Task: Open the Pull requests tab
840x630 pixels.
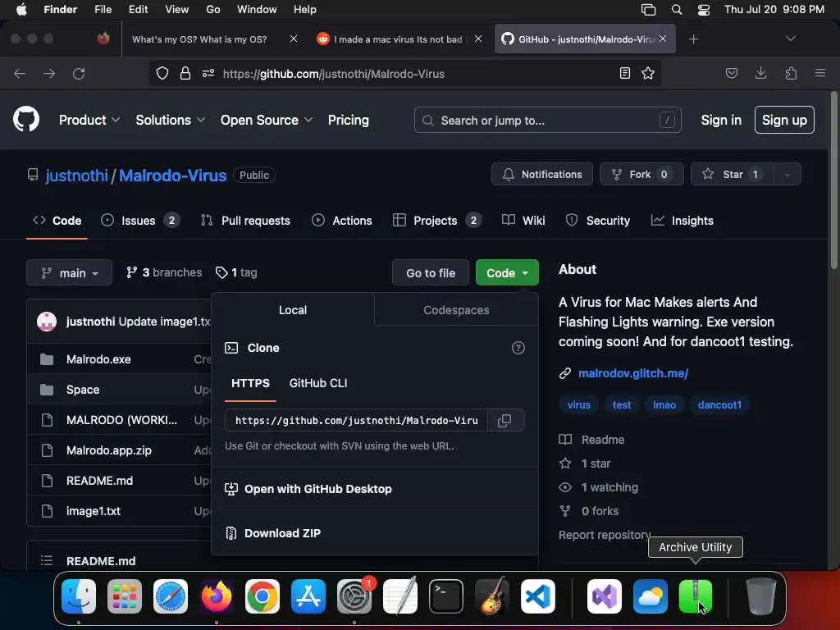Action: [x=245, y=221]
